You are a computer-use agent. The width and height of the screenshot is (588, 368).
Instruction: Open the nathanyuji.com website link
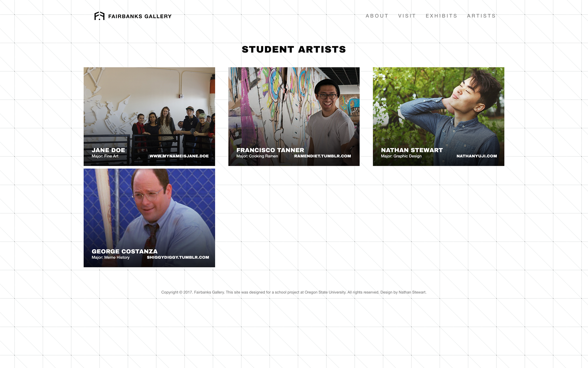point(477,156)
